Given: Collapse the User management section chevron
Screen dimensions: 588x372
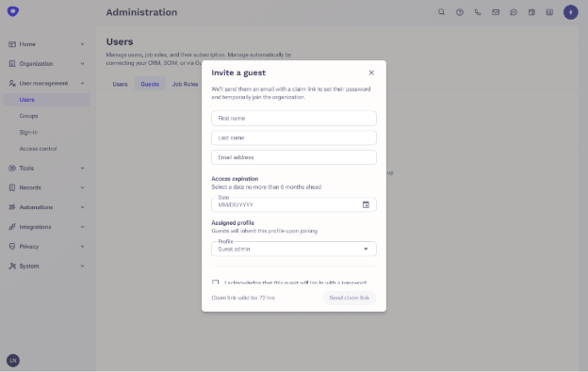Looking at the screenshot, I should (82, 83).
